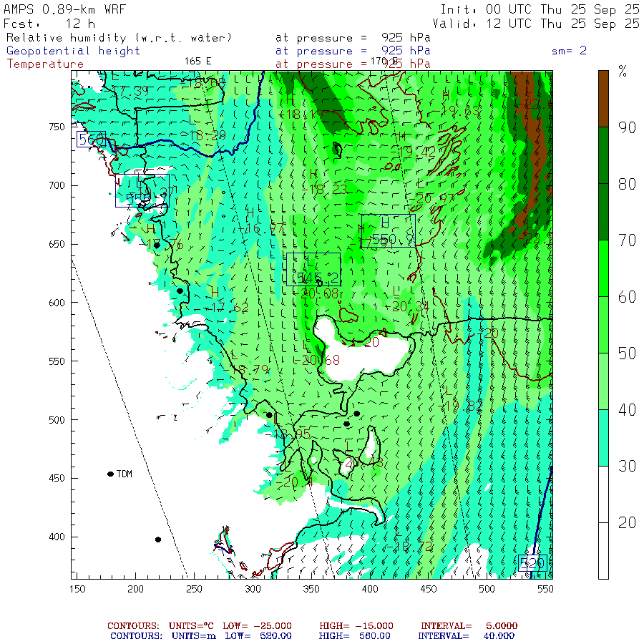Viewport: 644px width, 644px height.
Task: Click the brown above-90% colorbar segment
Action: coord(603,99)
